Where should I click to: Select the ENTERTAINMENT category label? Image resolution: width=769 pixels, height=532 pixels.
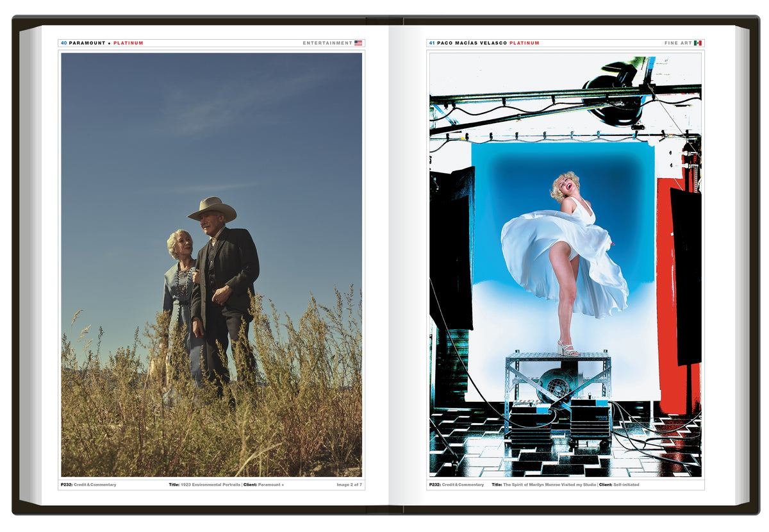pyautogui.click(x=327, y=43)
